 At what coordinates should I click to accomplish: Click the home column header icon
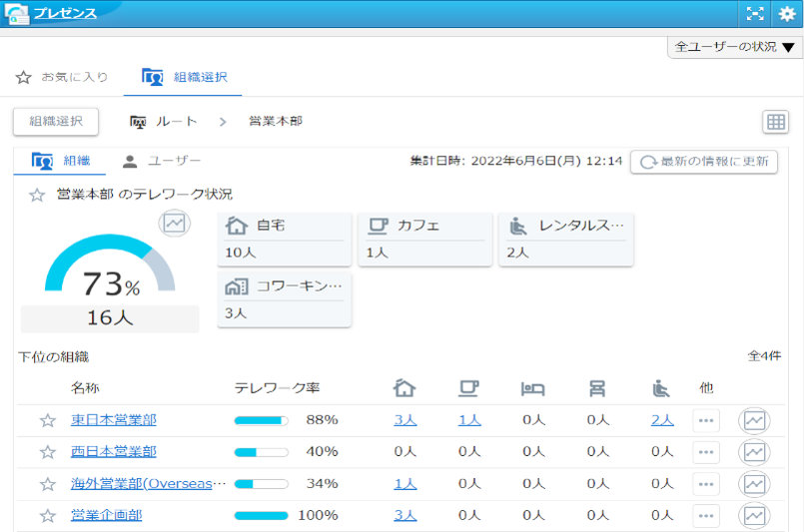coord(404,388)
